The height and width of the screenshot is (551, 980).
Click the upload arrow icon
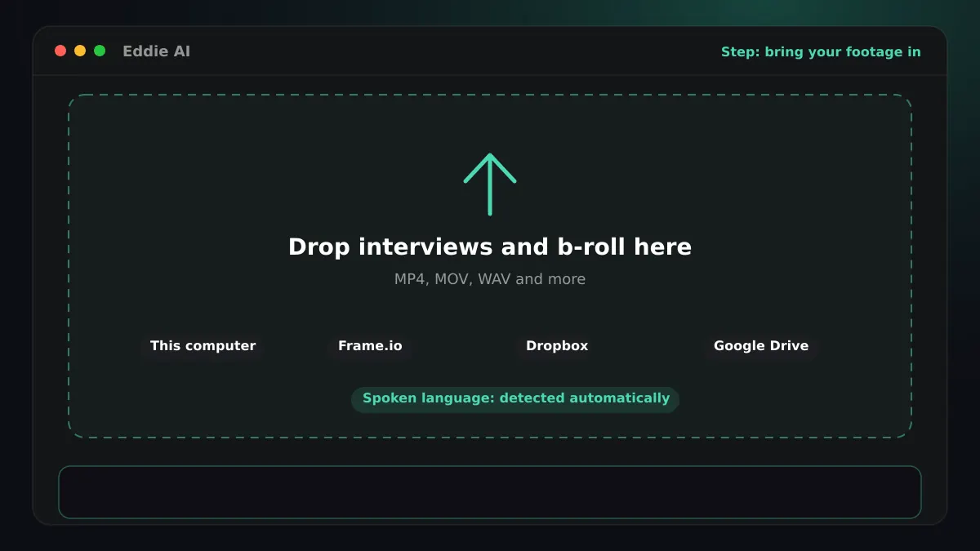[x=490, y=184]
